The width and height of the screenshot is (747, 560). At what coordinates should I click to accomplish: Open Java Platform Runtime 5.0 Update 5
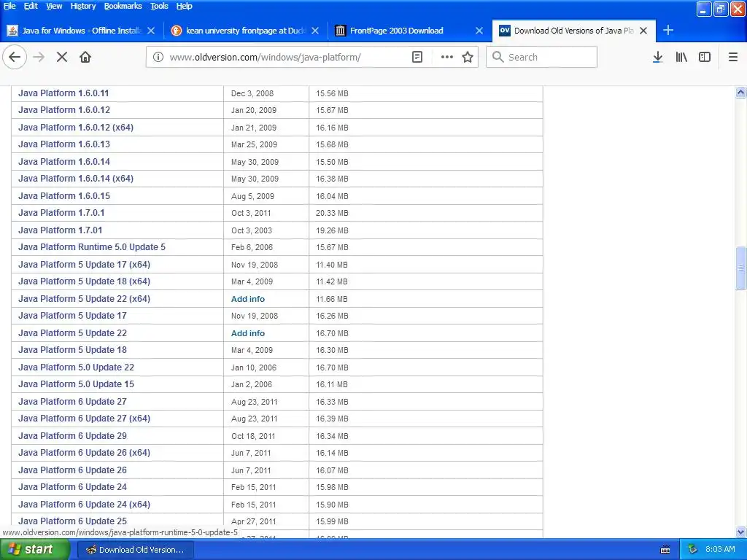[91, 247]
